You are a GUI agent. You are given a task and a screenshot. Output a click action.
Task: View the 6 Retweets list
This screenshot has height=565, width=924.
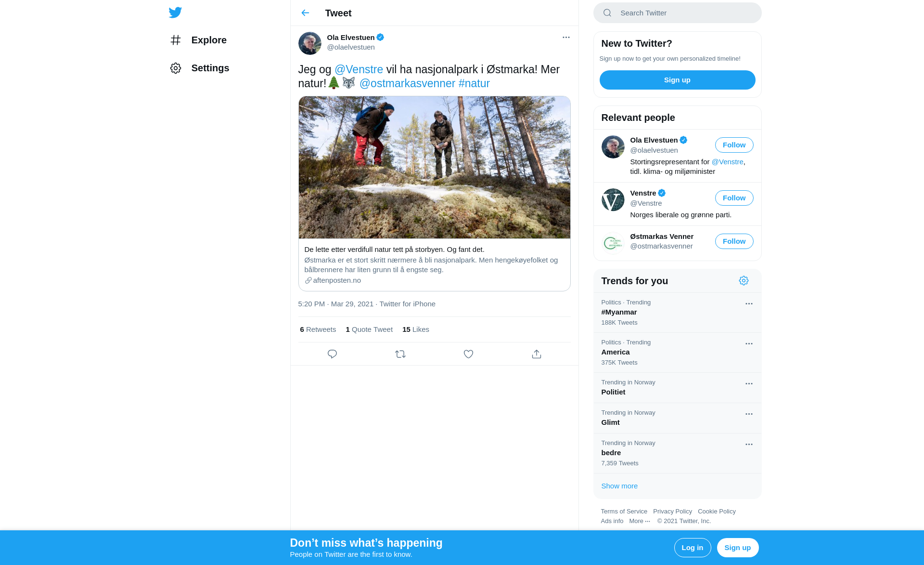(x=318, y=329)
